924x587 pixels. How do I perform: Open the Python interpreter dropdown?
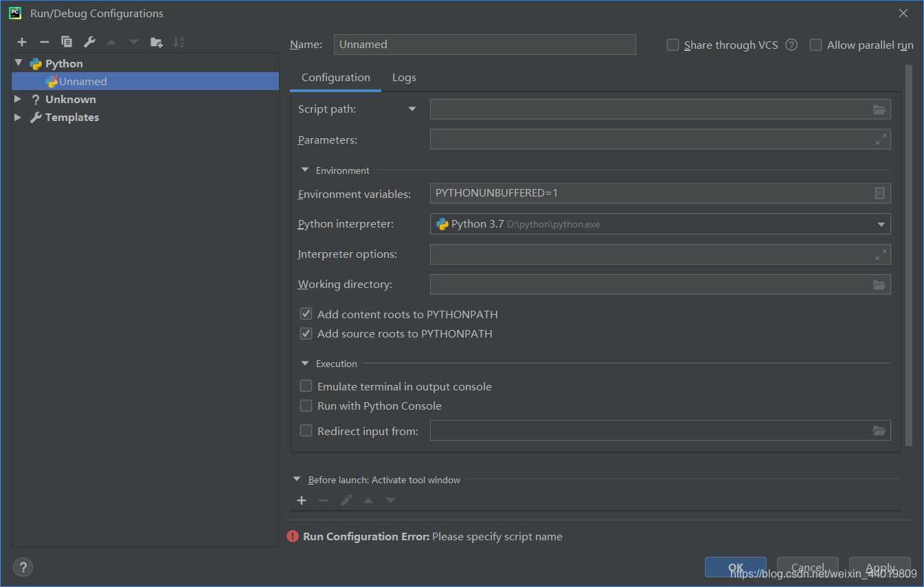pos(880,223)
